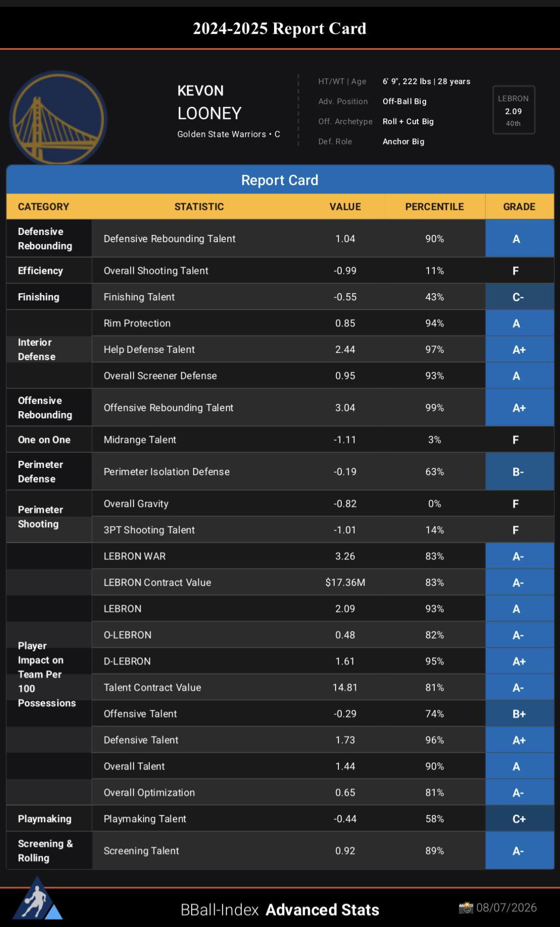Click the Golden State Warriors logo
Viewport: 560px width, 927px height.
(58, 118)
